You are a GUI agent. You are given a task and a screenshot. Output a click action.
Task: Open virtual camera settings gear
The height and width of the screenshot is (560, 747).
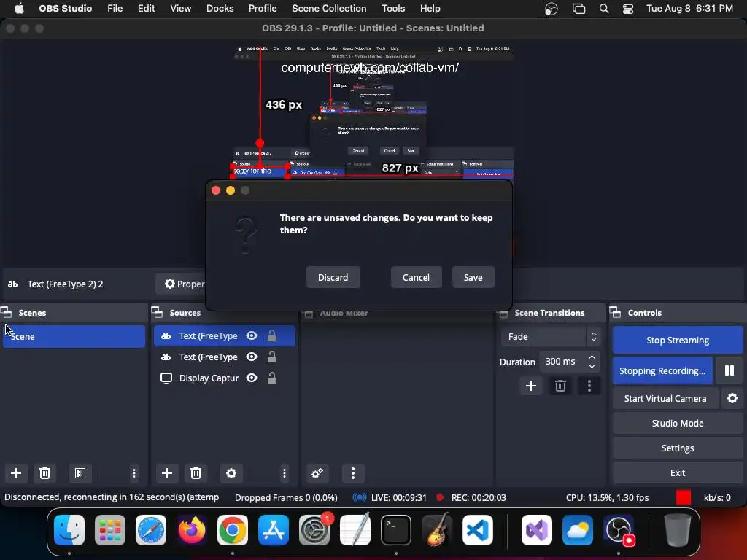point(732,398)
